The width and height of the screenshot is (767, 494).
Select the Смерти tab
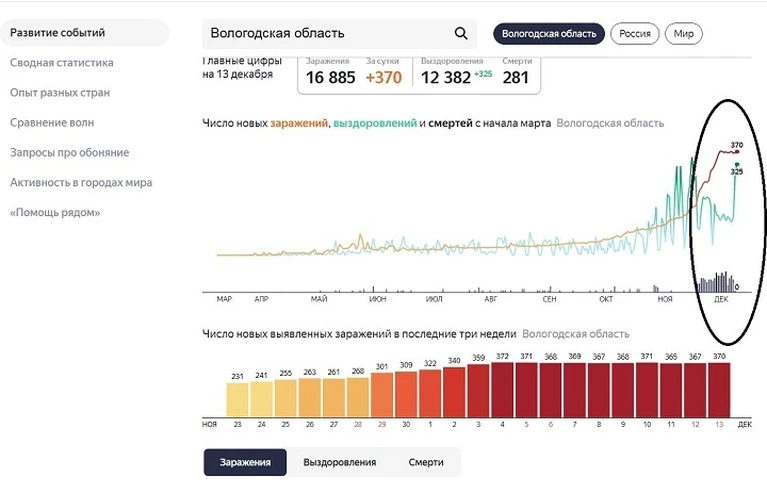(426, 462)
